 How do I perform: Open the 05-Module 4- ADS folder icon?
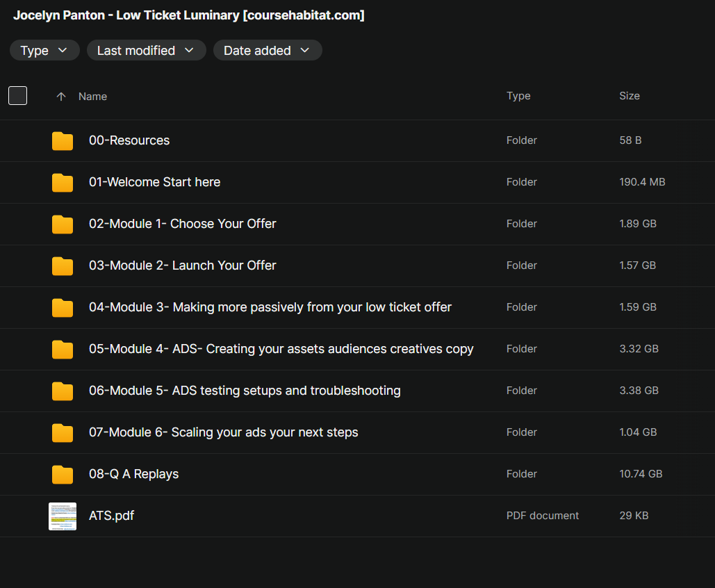click(63, 349)
